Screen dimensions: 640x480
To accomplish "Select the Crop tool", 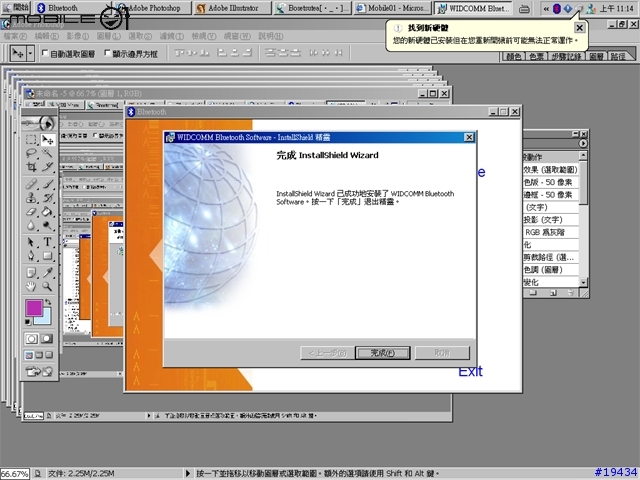I will pyautogui.click(x=31, y=167).
